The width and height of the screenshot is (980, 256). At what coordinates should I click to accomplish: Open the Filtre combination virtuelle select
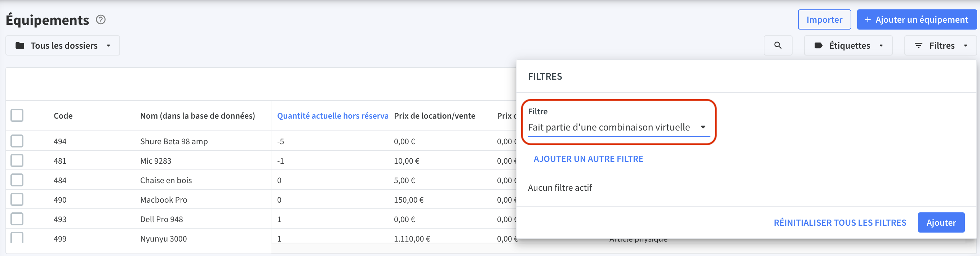[x=618, y=127]
